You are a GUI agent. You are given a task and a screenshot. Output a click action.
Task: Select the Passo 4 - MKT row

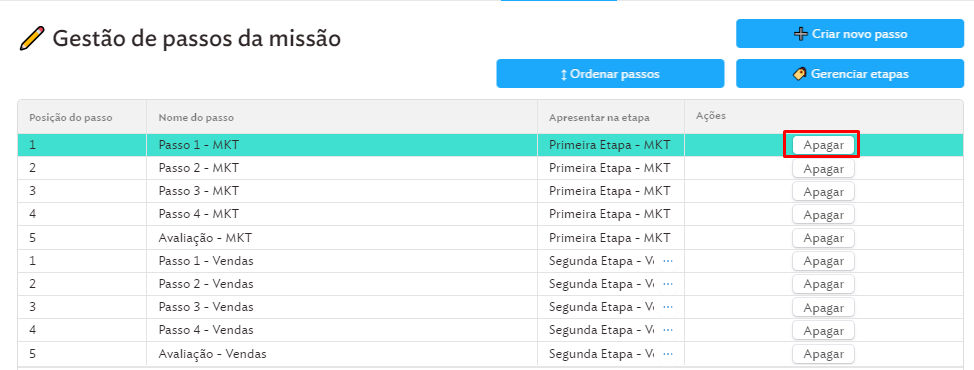click(490, 214)
